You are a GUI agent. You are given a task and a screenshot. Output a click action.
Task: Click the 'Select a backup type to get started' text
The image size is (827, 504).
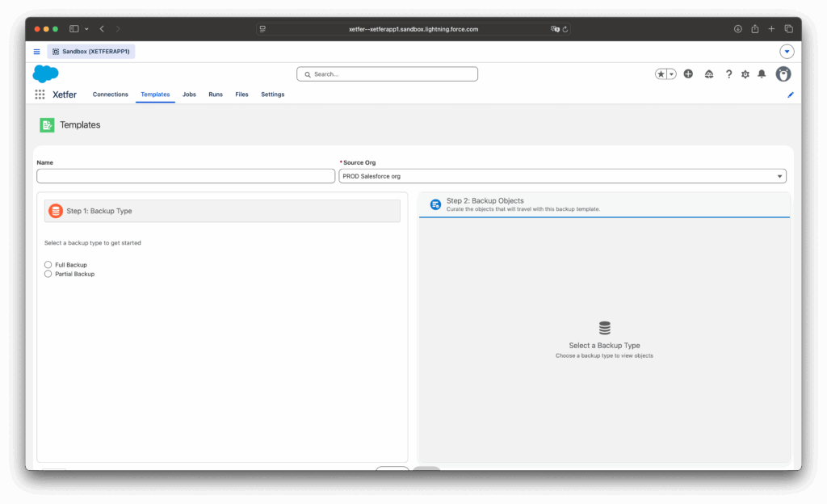(92, 243)
